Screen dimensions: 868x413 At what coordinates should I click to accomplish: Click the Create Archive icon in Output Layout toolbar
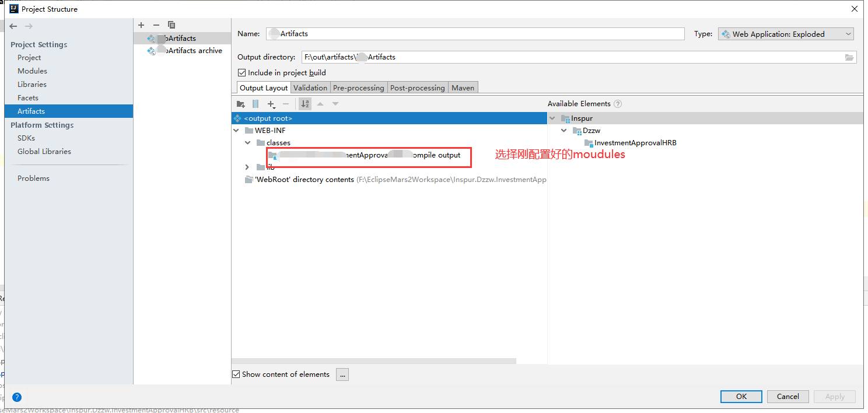(x=256, y=104)
